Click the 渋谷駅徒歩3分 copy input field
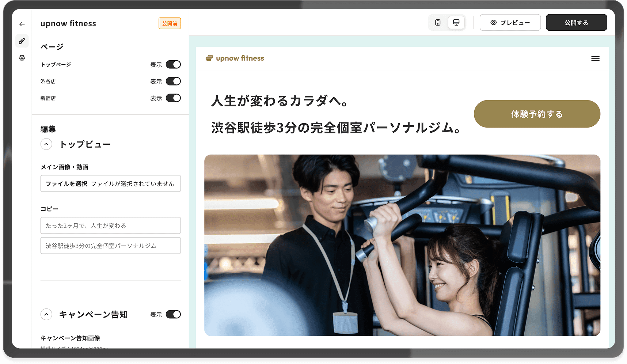The image size is (627, 364). click(x=110, y=246)
